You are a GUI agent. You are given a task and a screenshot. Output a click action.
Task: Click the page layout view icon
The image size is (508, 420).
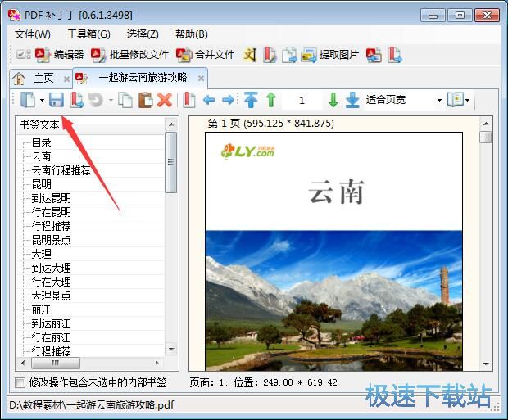tap(456, 100)
